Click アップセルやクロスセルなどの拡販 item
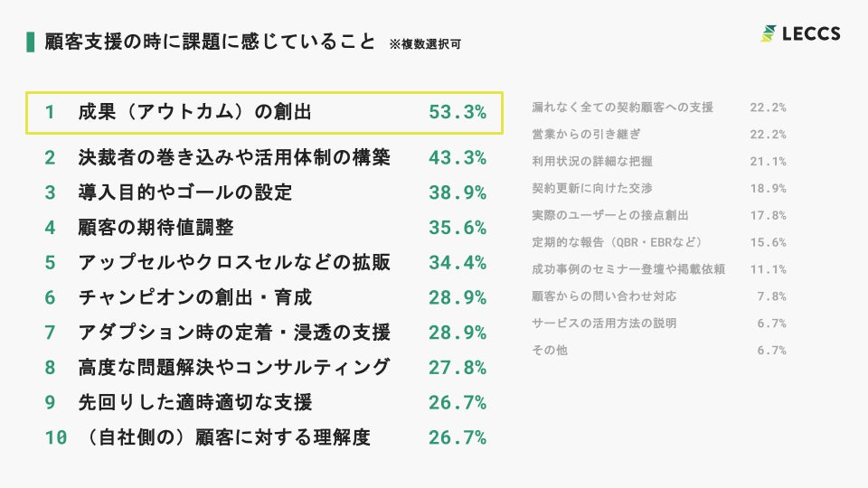This screenshot has width=868, height=488. pos(234,262)
